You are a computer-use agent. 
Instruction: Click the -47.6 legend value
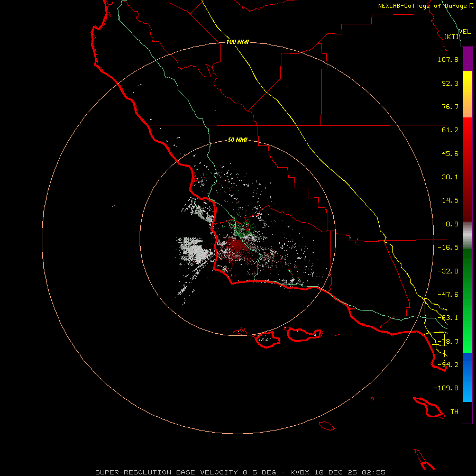click(x=448, y=295)
